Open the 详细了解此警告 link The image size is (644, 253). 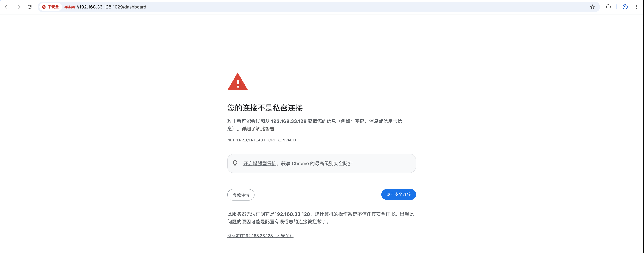click(x=258, y=129)
